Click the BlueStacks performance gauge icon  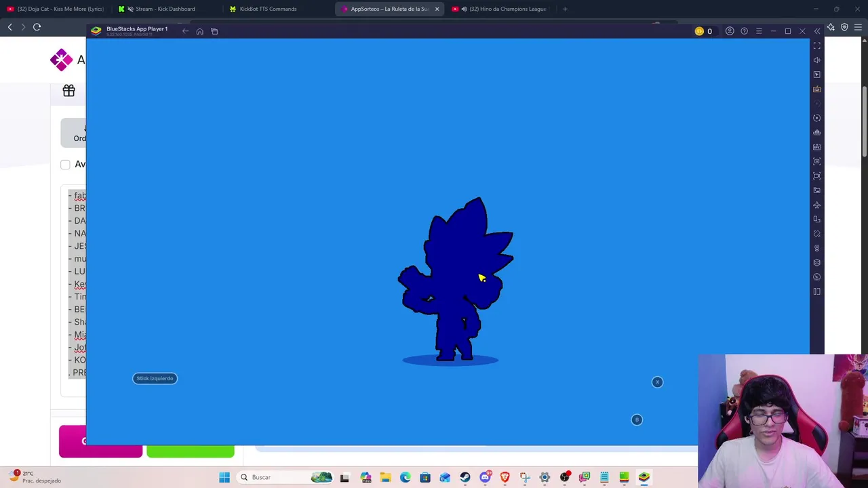point(816,277)
